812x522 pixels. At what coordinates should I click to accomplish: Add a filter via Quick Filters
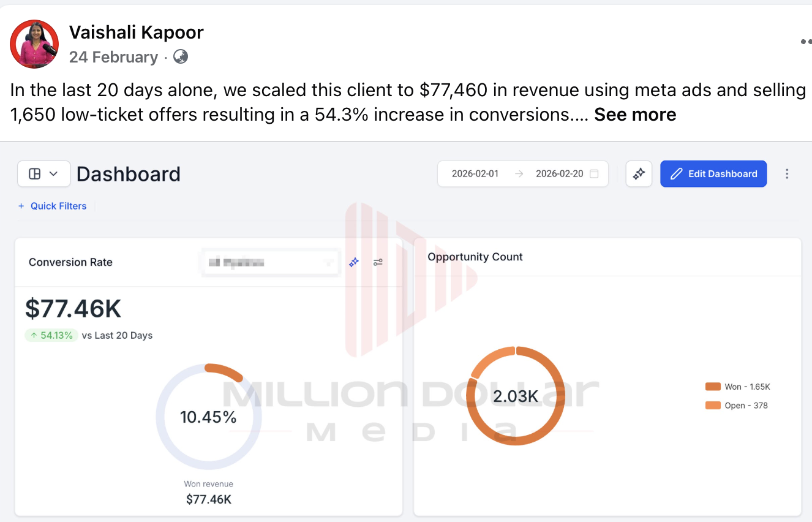[52, 206]
